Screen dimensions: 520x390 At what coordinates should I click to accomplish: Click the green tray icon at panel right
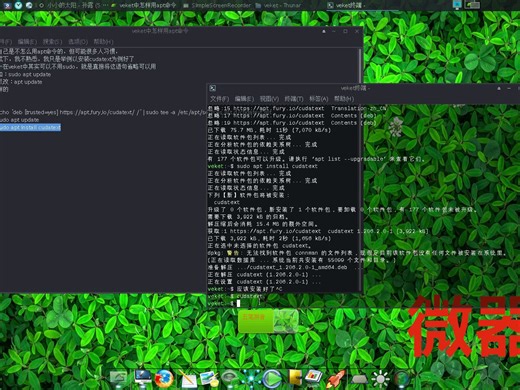click(x=472, y=5)
